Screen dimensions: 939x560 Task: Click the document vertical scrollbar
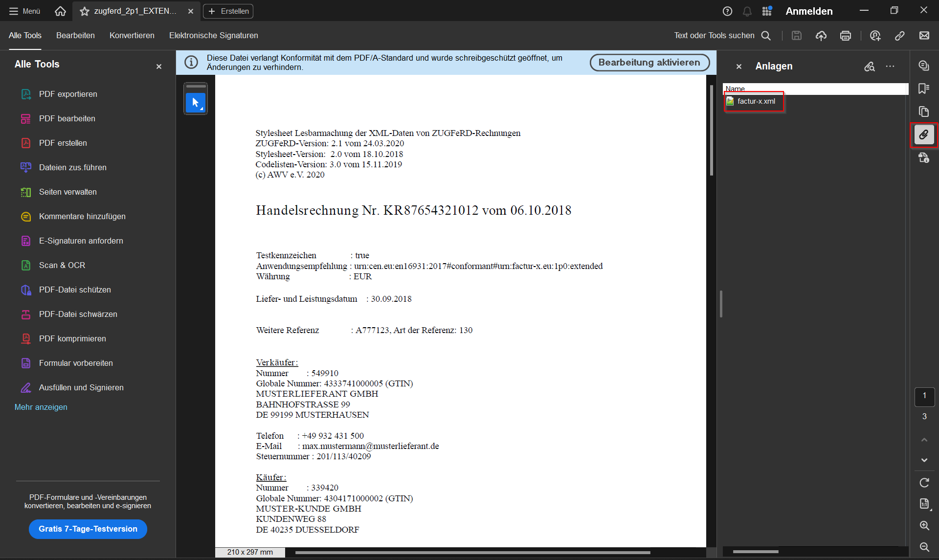click(x=712, y=131)
